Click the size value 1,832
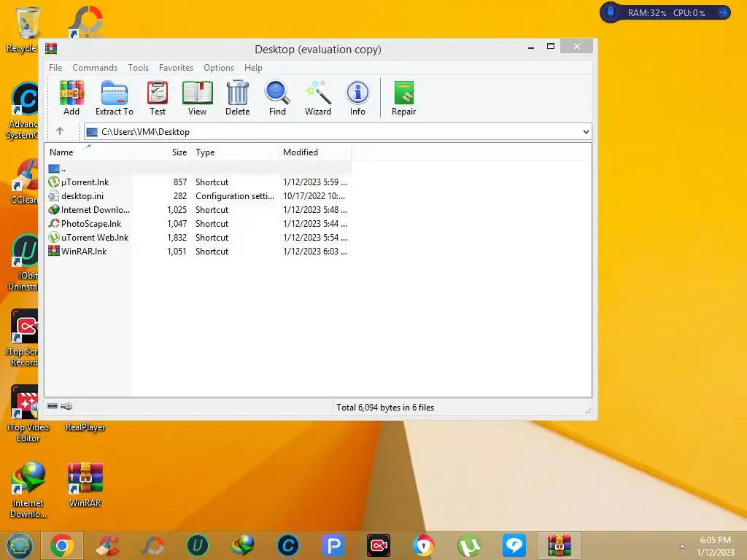747x560 pixels. coord(177,238)
